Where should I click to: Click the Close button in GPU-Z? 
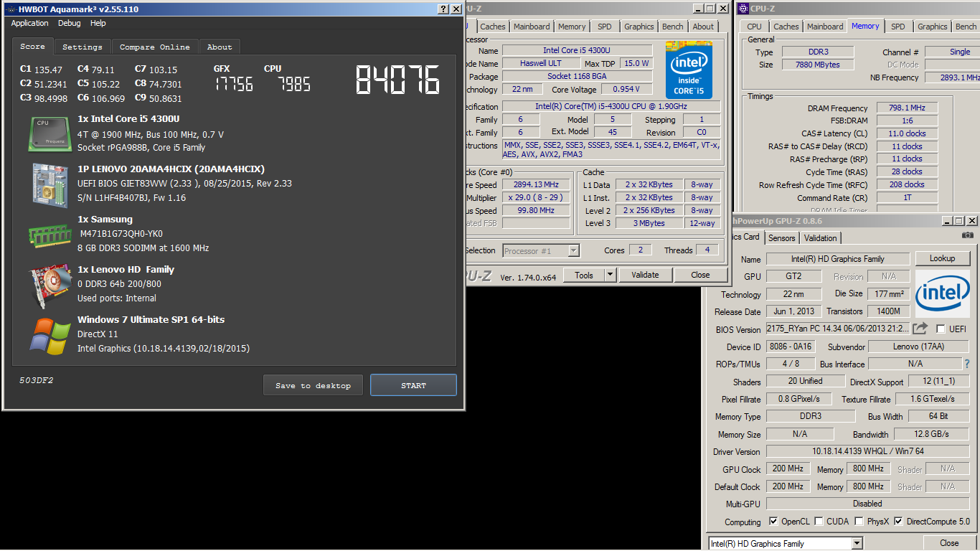click(x=949, y=543)
